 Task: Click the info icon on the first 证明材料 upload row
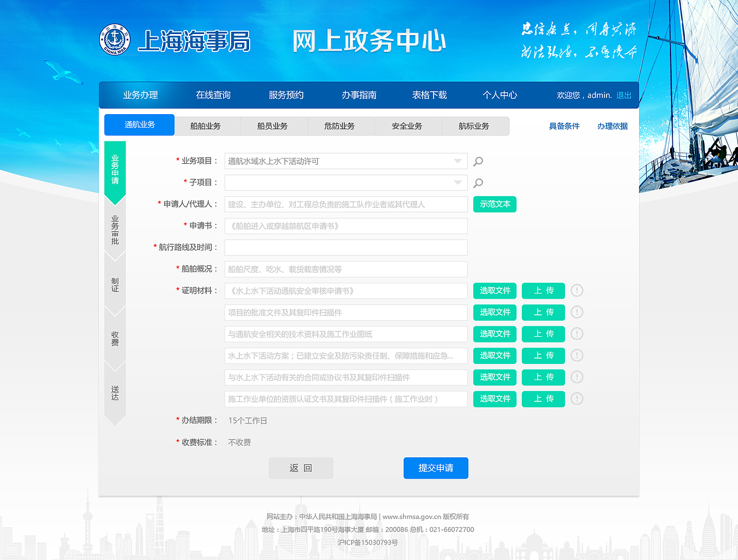[x=577, y=291]
